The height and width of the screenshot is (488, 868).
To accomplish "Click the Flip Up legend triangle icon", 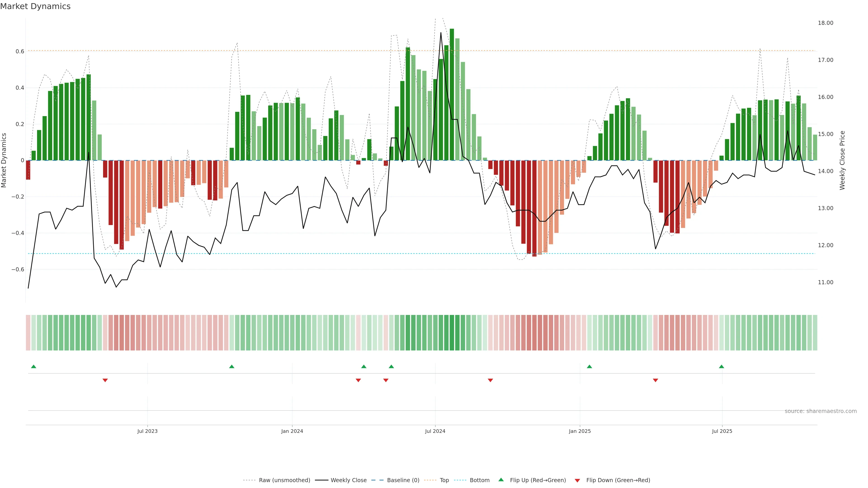I will 501,480.
